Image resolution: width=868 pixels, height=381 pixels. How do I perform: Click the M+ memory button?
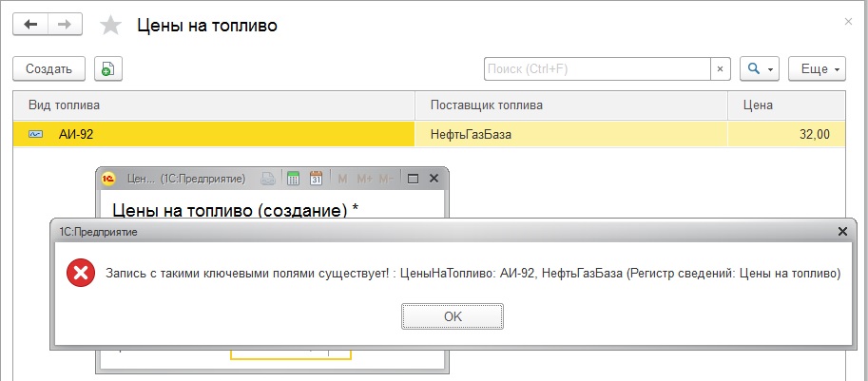point(363,178)
